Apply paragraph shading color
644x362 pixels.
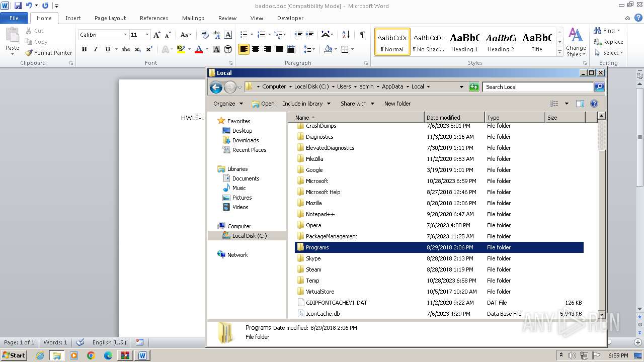[328, 49]
